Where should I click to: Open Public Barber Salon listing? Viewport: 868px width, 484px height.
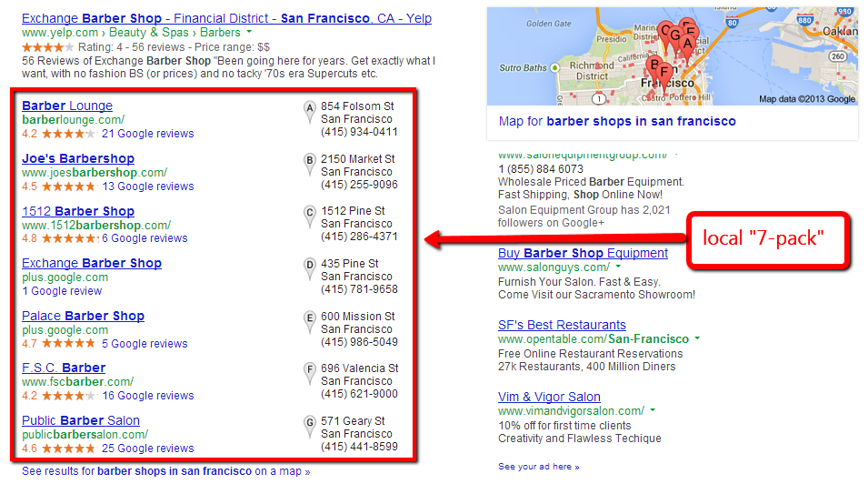81,421
